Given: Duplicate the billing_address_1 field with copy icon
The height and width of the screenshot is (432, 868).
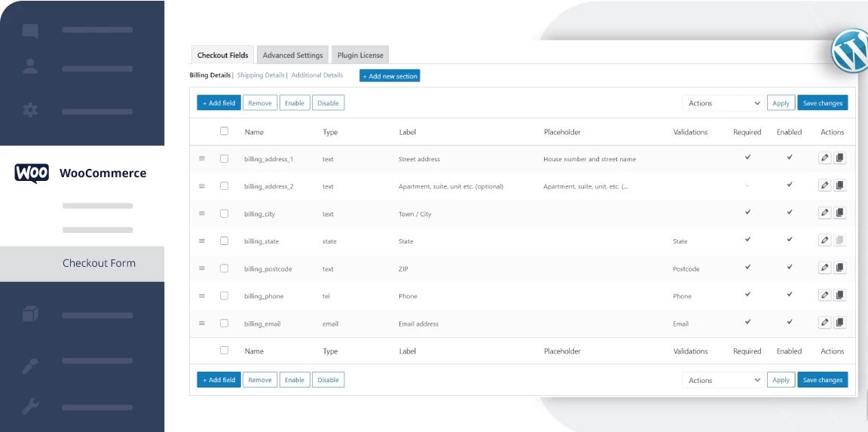Looking at the screenshot, I should pos(840,158).
